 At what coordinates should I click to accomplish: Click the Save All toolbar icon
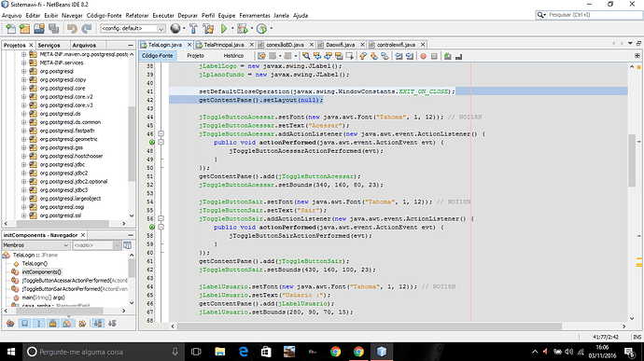point(53,28)
